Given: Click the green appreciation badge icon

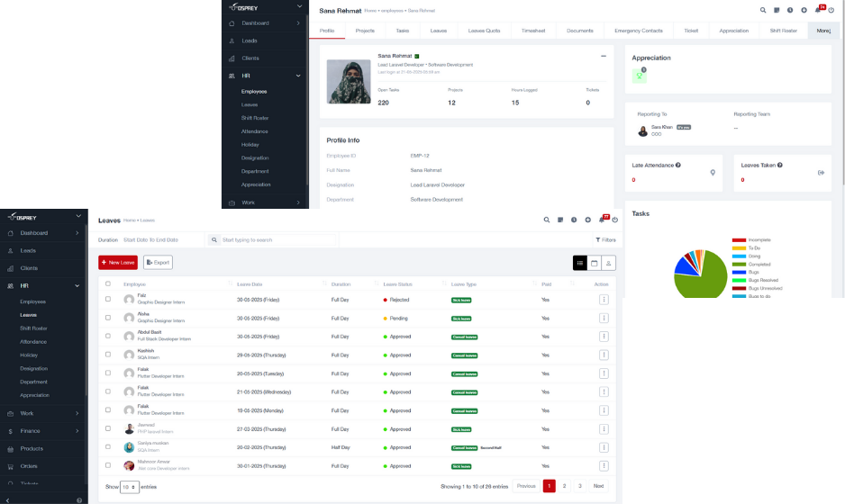Looking at the screenshot, I should click(640, 76).
